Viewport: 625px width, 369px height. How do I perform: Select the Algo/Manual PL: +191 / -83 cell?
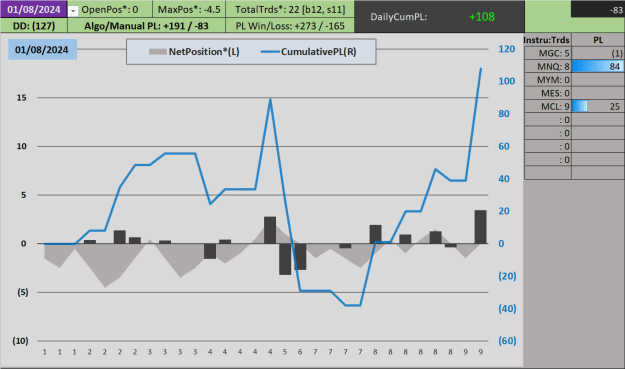click(x=146, y=26)
